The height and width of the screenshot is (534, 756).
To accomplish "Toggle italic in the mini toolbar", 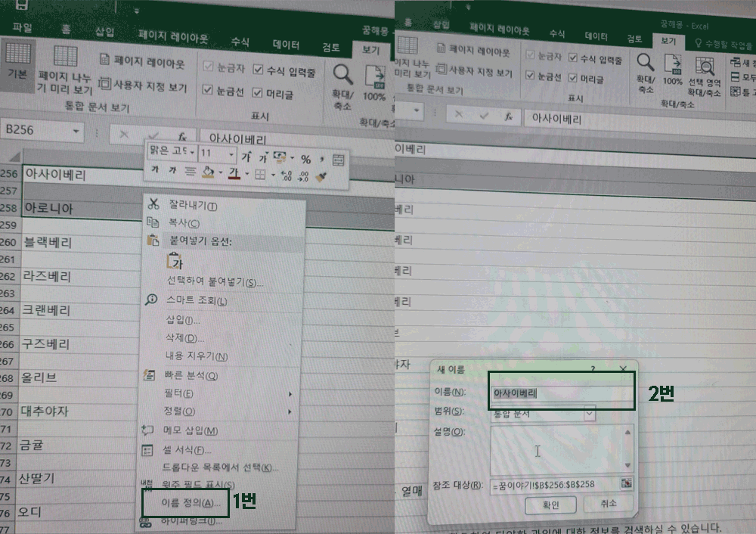I will 172,170.
